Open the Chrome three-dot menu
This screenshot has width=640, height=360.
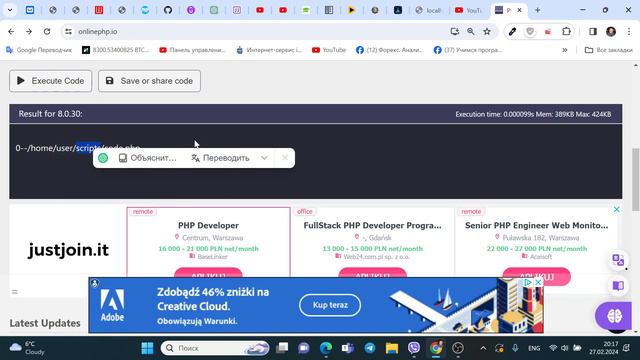629,31
